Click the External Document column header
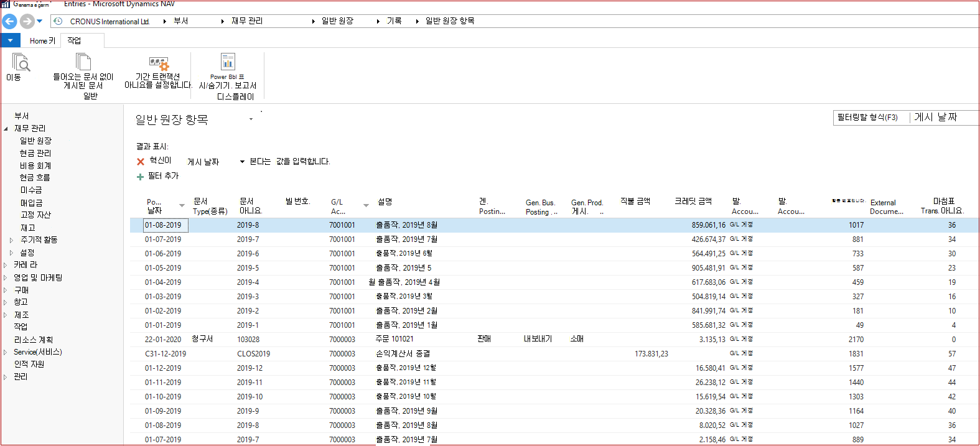 [887, 207]
